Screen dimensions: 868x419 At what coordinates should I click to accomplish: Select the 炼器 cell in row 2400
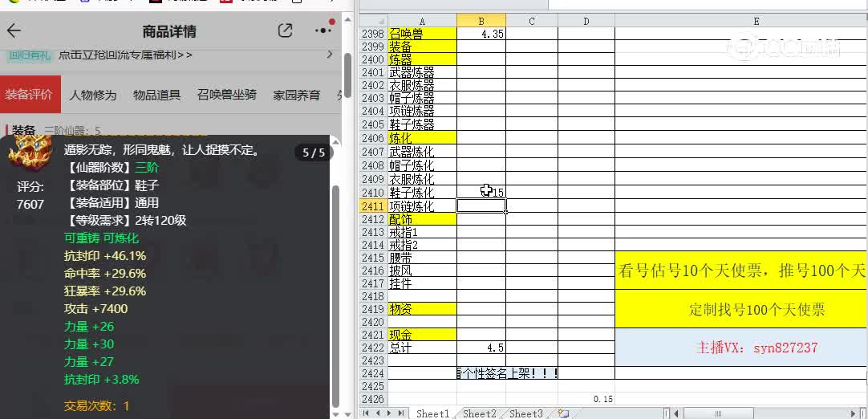click(423, 59)
